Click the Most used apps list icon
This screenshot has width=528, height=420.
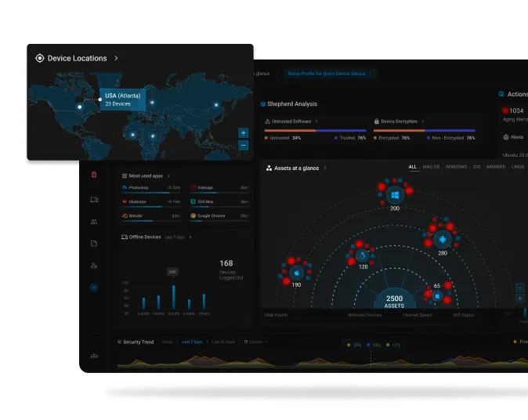click(125, 176)
